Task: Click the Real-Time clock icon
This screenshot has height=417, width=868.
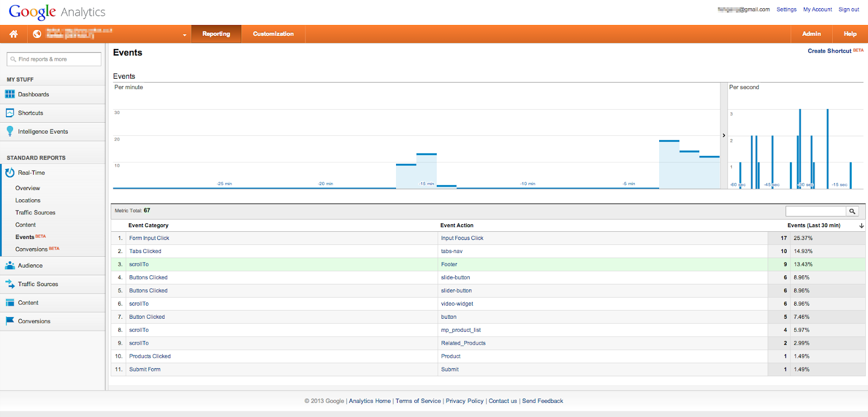Action: [x=10, y=173]
